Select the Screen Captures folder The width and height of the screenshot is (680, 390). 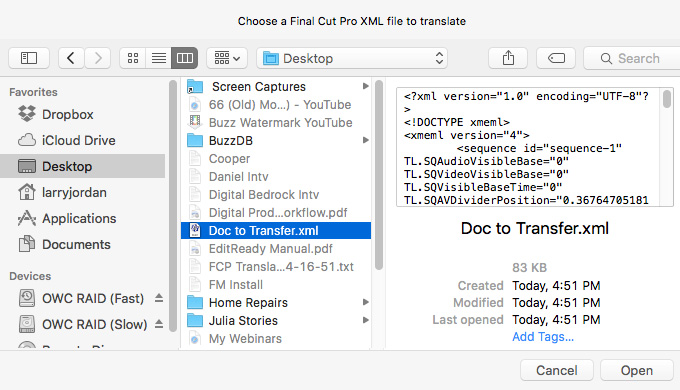tap(276, 87)
